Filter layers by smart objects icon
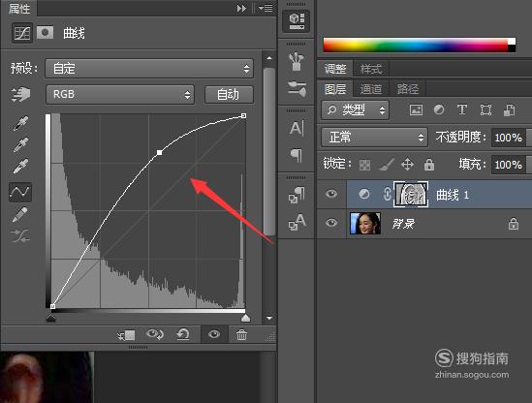The image size is (532, 403). pos(509,109)
